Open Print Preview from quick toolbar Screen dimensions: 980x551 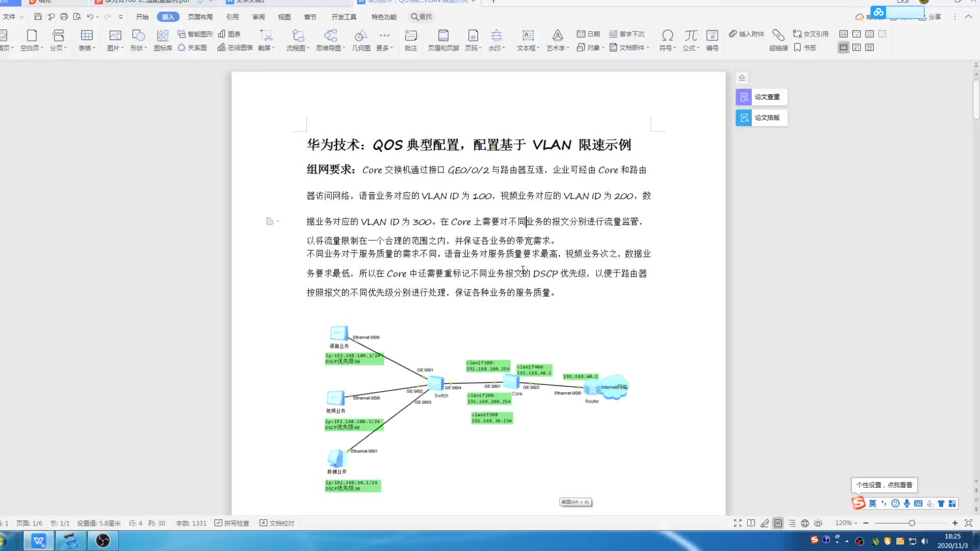click(x=77, y=17)
